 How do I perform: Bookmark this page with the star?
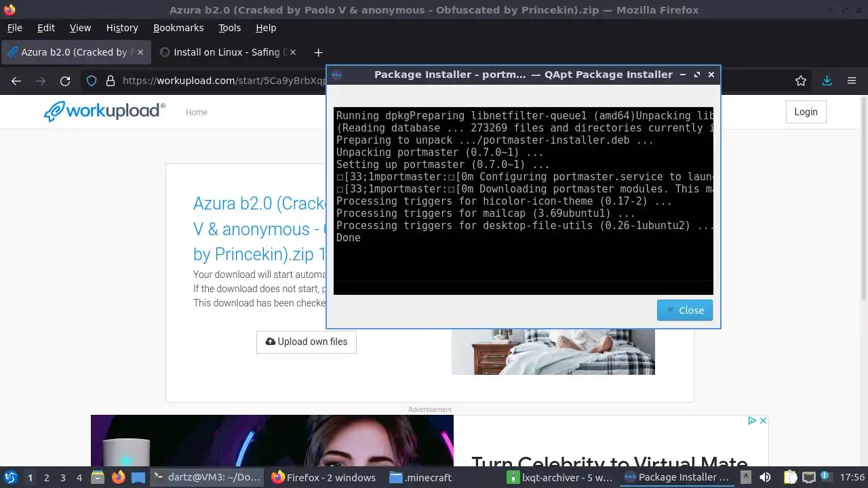pyautogui.click(x=801, y=81)
